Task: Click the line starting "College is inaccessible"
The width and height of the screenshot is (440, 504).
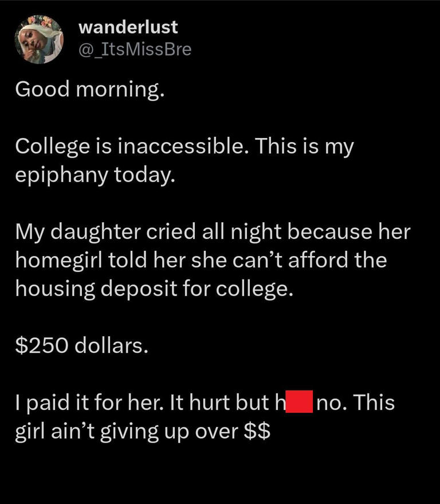Action: [x=184, y=147]
